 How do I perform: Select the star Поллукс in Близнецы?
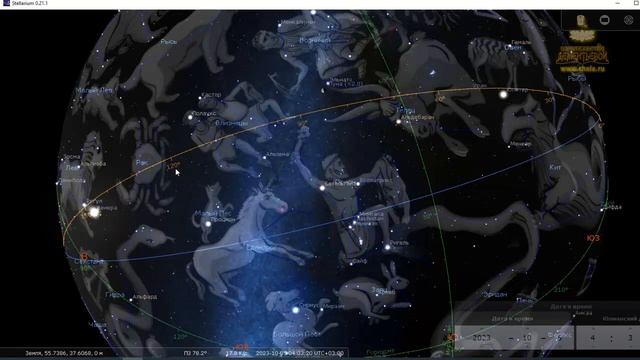[x=190, y=117]
